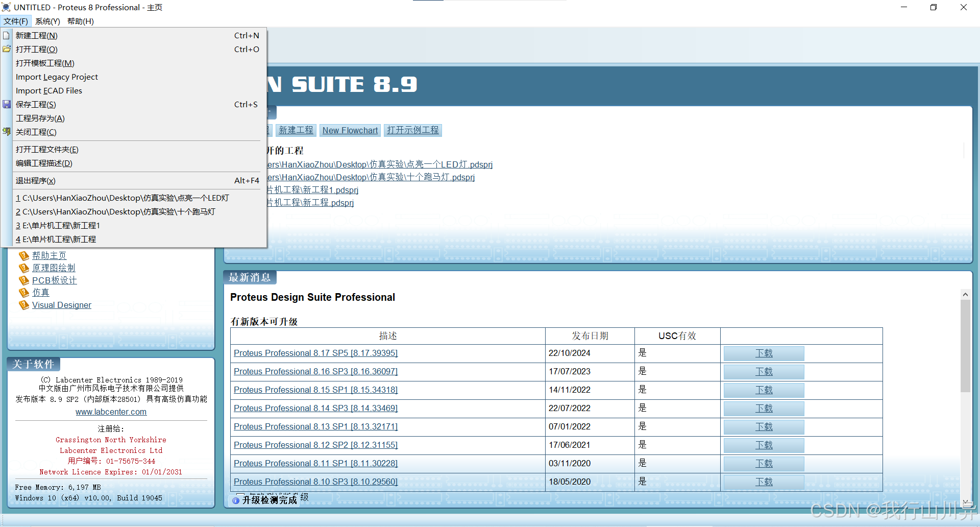Screen dimensions: 980x527
Task: Visit www.labcenter.com link
Action: coord(111,412)
